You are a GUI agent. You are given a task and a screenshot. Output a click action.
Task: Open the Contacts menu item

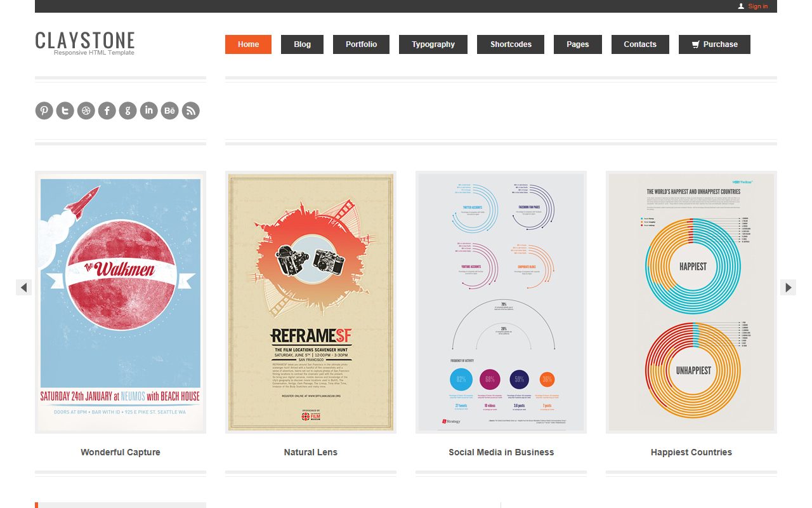pos(640,44)
